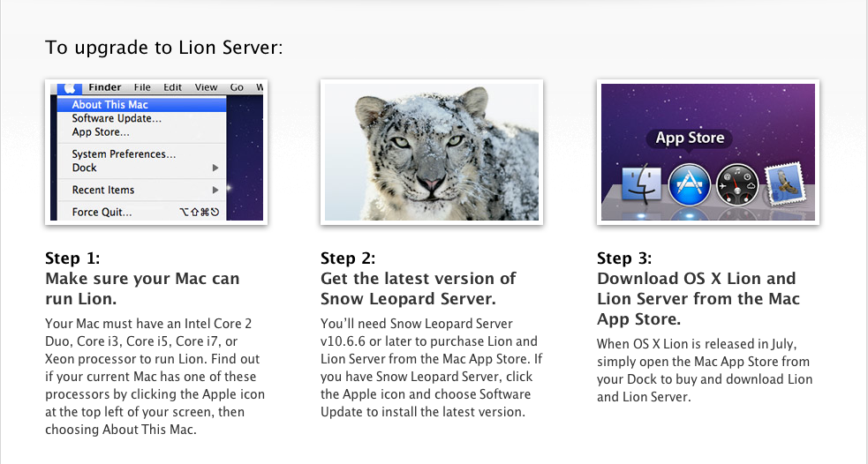868x464 pixels.
Task: Open System Preferences… menu entry
Action: pyautogui.click(x=124, y=154)
